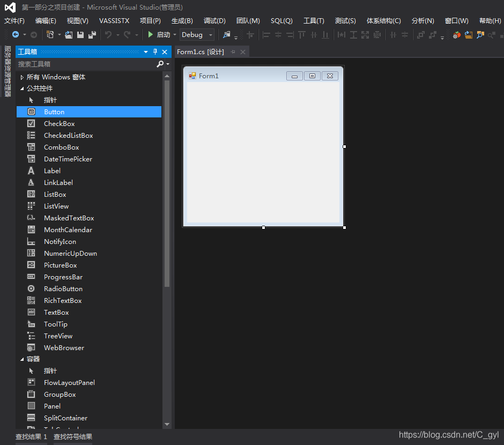Open the Debug configuration combo box
The height and width of the screenshot is (445, 504).
pos(197,34)
